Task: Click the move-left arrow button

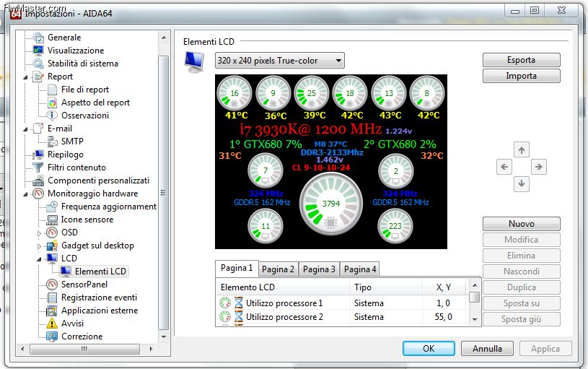Action: (x=504, y=167)
